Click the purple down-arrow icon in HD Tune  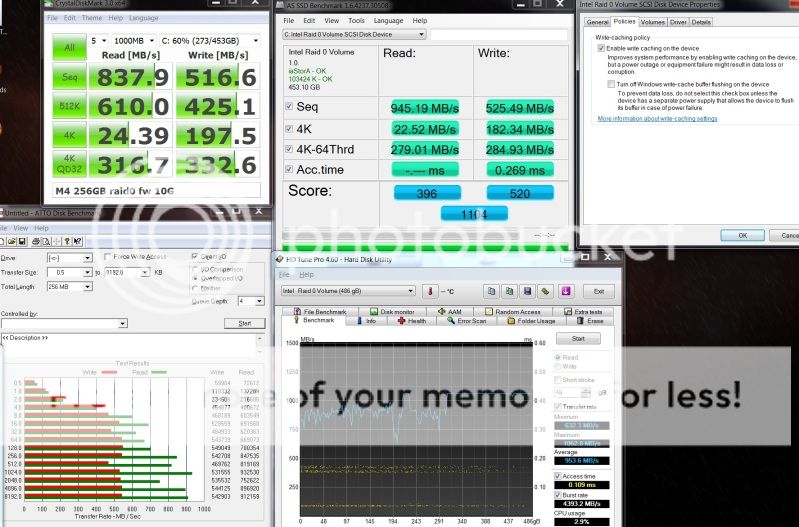click(565, 291)
